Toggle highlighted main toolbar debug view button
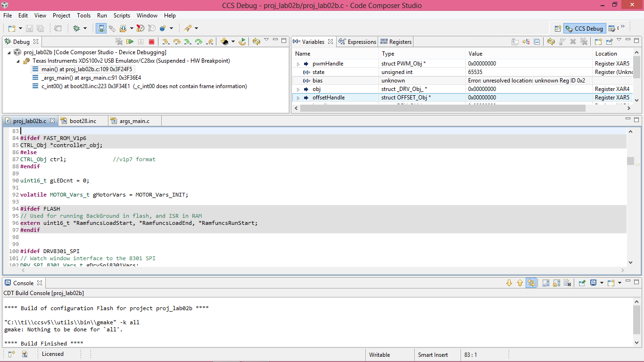Image resolution: width=644 pixels, height=362 pixels. [101, 28]
